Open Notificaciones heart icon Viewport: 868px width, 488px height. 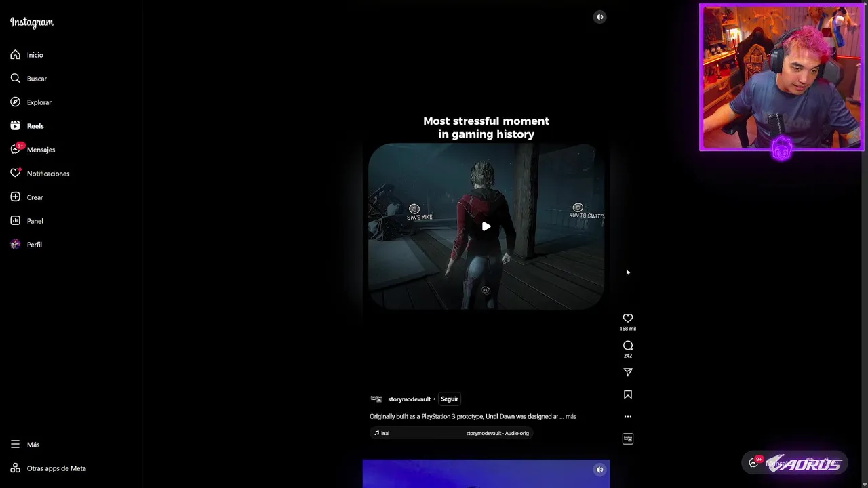(x=16, y=174)
